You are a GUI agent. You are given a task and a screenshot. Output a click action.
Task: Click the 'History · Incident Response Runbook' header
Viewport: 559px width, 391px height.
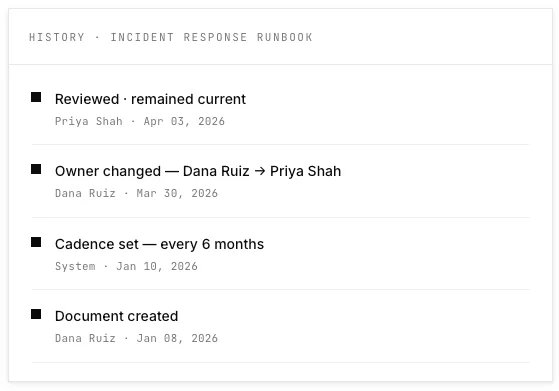point(171,37)
